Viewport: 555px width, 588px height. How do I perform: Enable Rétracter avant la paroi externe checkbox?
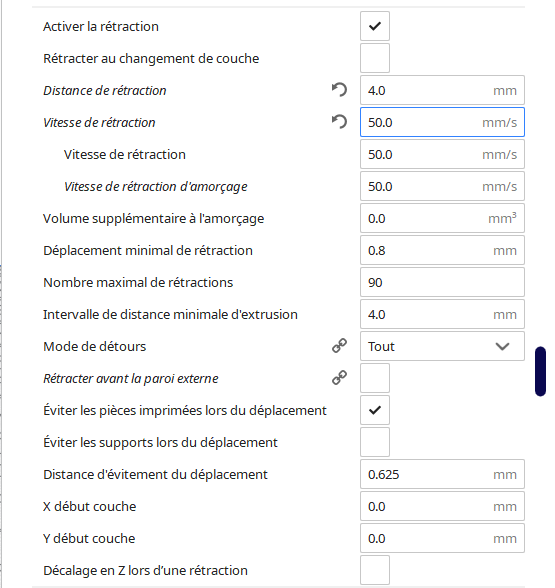coord(375,378)
